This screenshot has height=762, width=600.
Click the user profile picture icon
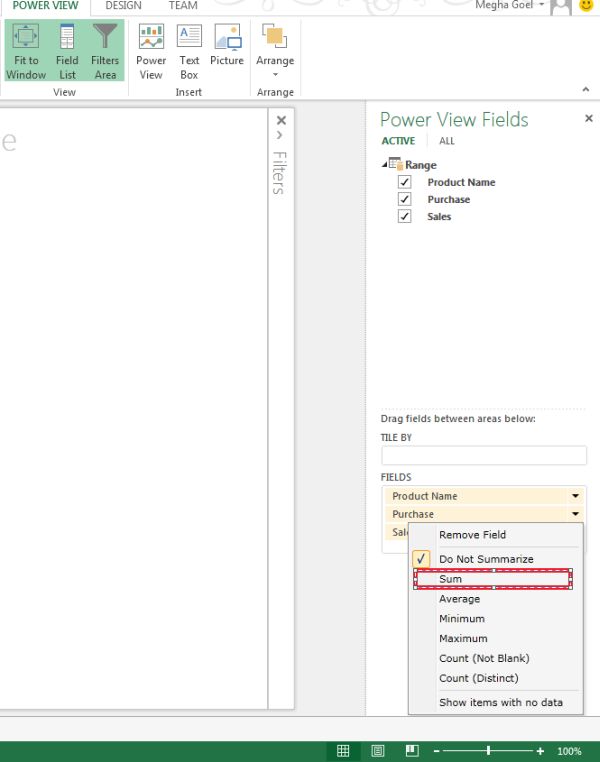pos(561,6)
